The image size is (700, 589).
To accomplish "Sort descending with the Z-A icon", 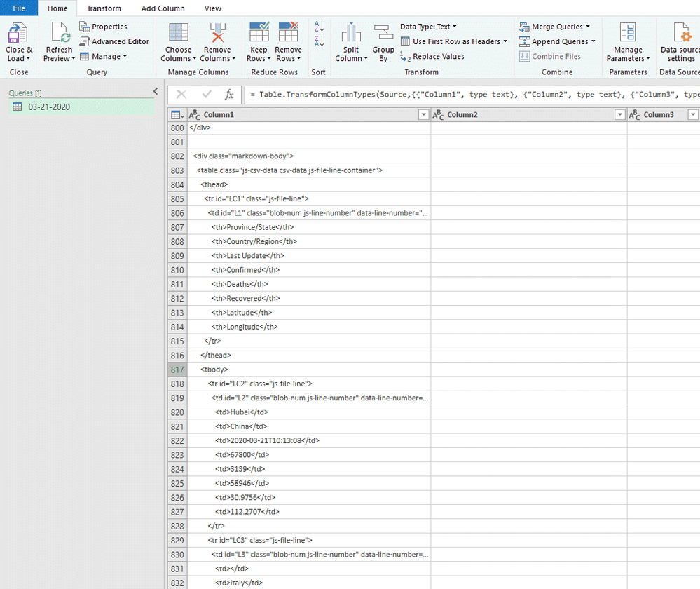I will click(319, 41).
